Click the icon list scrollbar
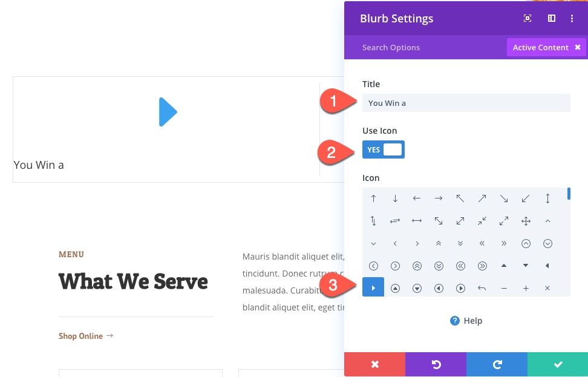Screen dimensions: 588x377 click(569, 194)
